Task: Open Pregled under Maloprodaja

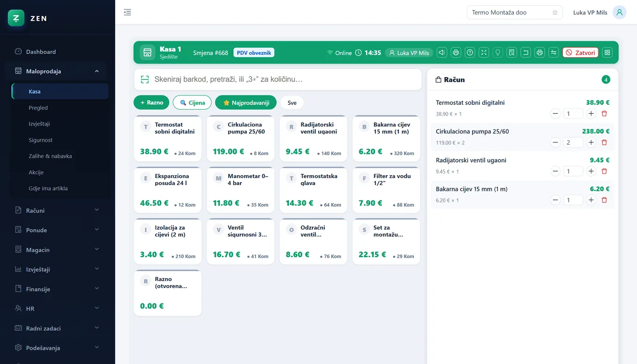Action: tap(60, 108)
